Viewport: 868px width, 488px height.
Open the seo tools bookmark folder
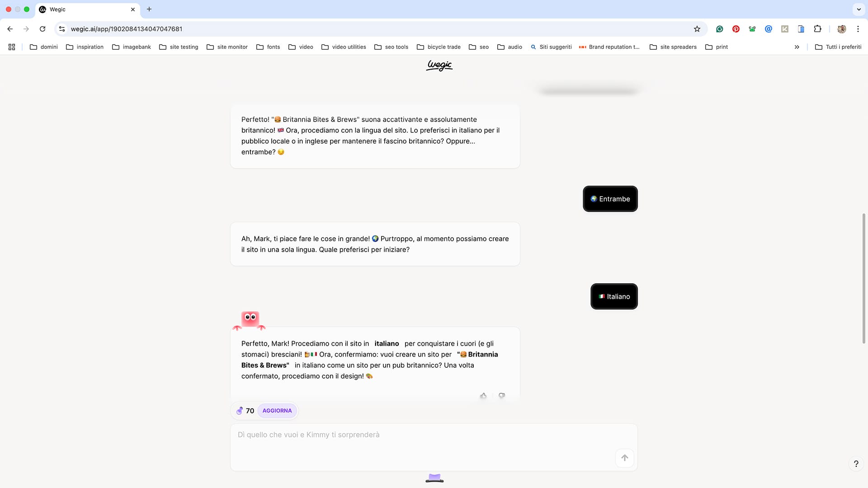coord(391,47)
